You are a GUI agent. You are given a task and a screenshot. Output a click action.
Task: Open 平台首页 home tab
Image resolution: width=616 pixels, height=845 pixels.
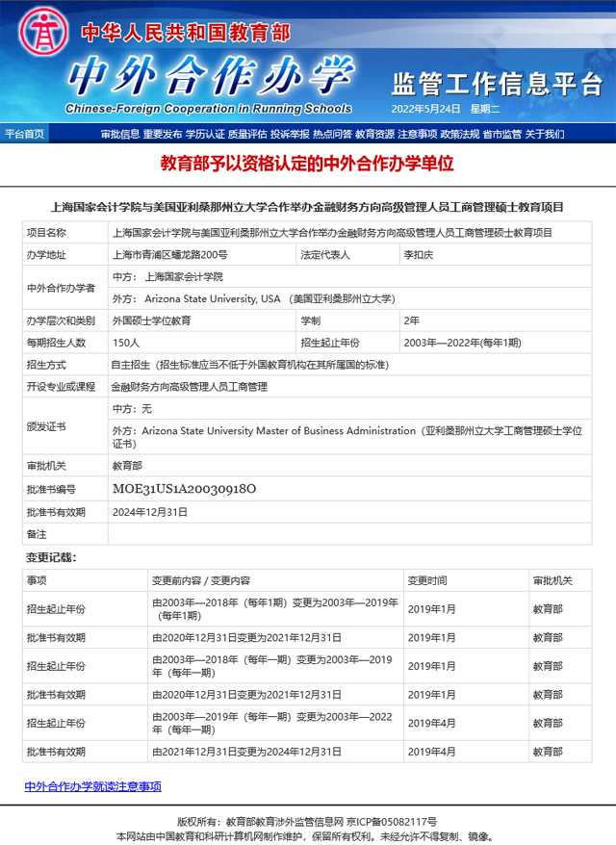click(24, 134)
